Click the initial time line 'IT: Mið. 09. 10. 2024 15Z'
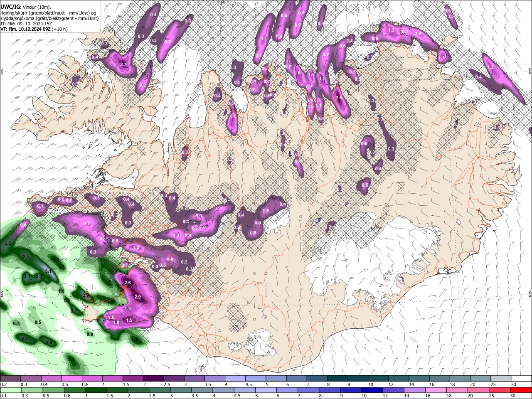532x399 pixels. (x=26, y=24)
